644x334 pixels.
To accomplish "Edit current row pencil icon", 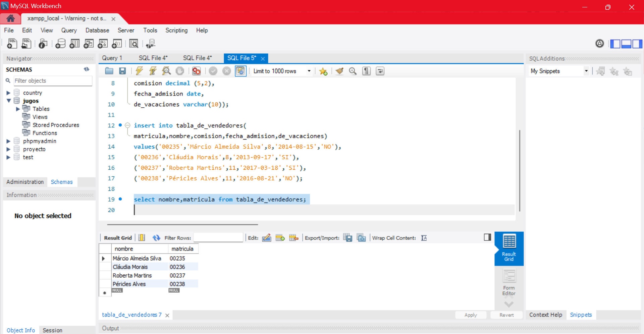I will pos(267,238).
